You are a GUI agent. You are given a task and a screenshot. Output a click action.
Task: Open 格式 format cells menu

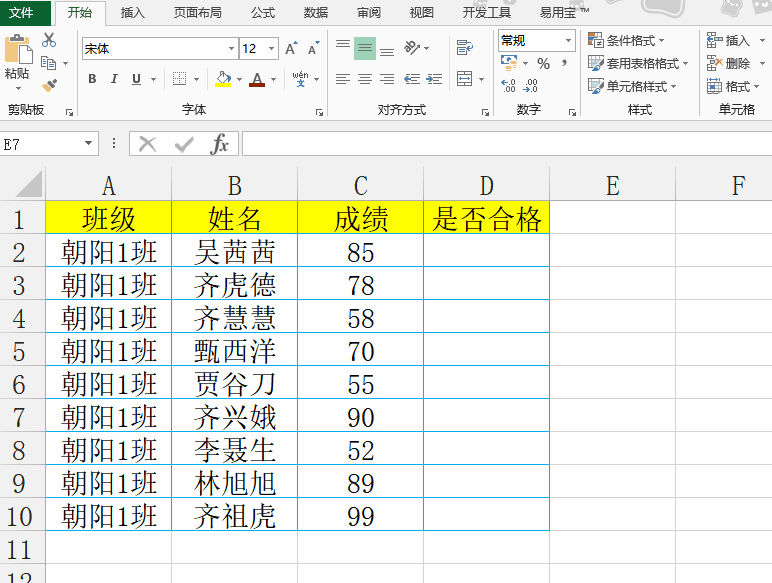click(x=733, y=87)
